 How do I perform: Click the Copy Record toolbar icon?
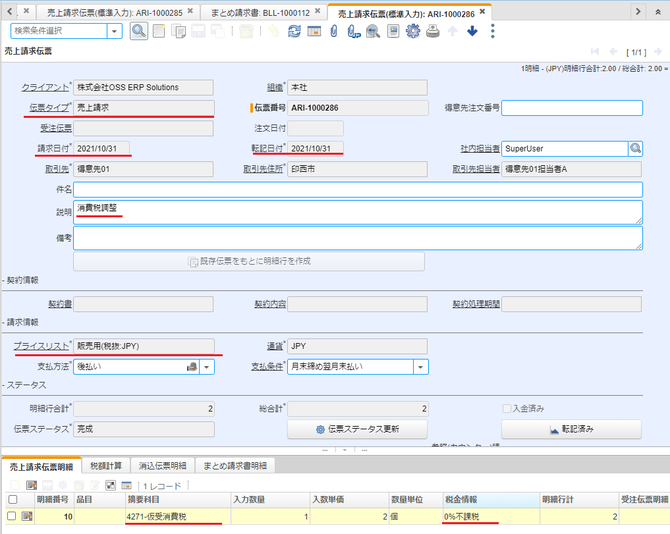pyautogui.click(x=178, y=31)
